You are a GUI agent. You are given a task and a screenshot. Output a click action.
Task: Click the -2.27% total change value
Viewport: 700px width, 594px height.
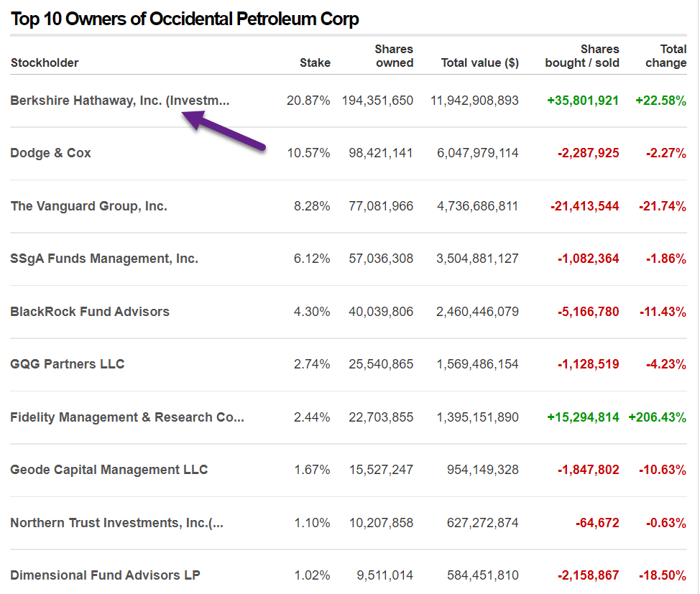666,153
